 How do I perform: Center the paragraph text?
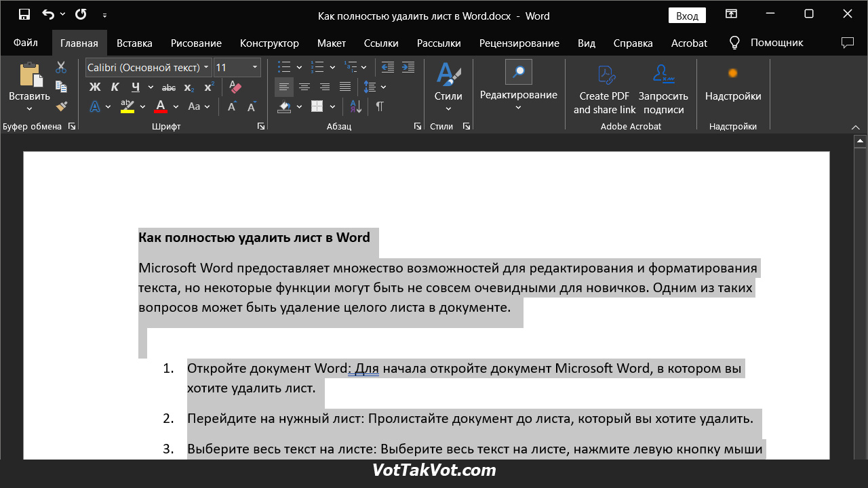click(x=304, y=87)
